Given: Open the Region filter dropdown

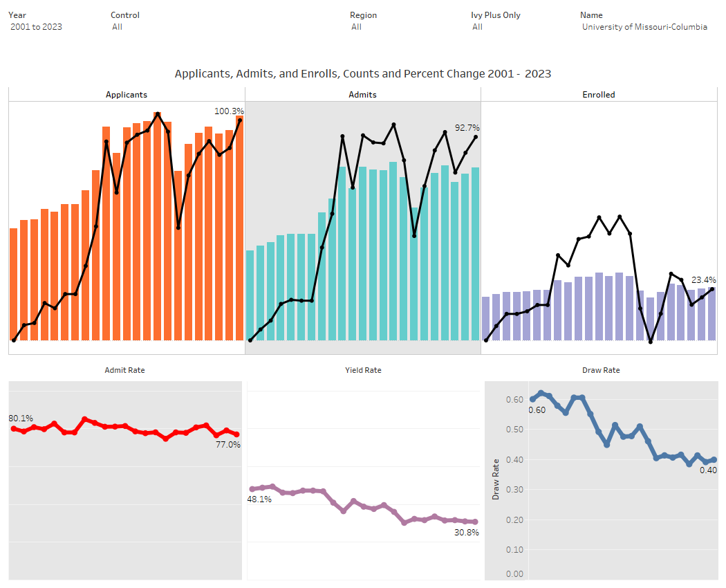Looking at the screenshot, I should pyautogui.click(x=356, y=27).
